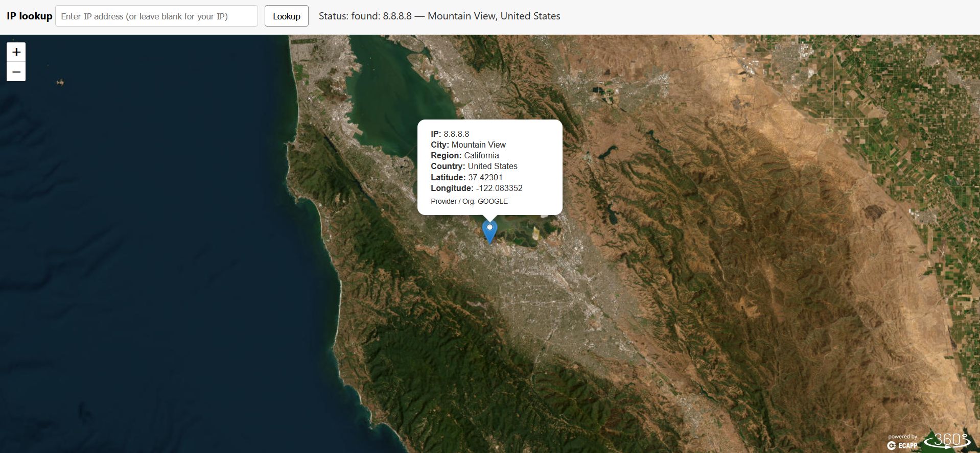Click the small pointer tip of the popup
This screenshot has height=453, width=980.
coord(489,218)
